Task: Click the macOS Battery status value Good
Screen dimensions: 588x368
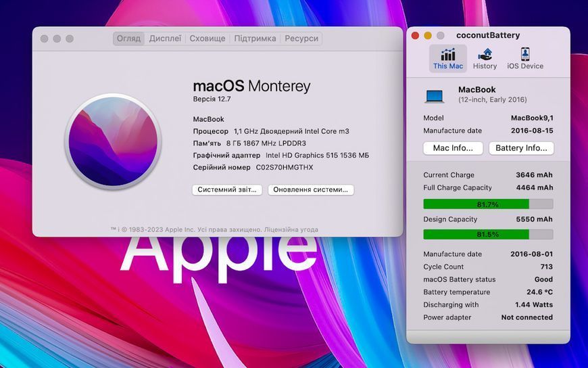Action: 543,279
